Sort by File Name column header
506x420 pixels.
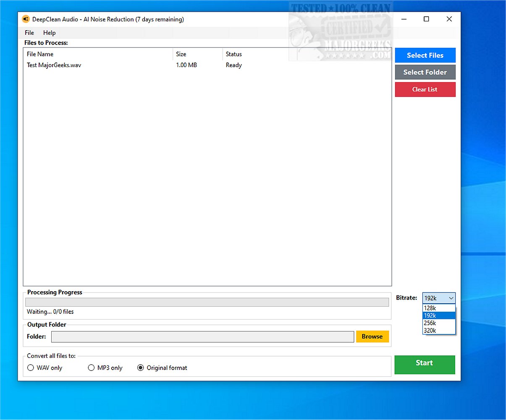(x=98, y=54)
